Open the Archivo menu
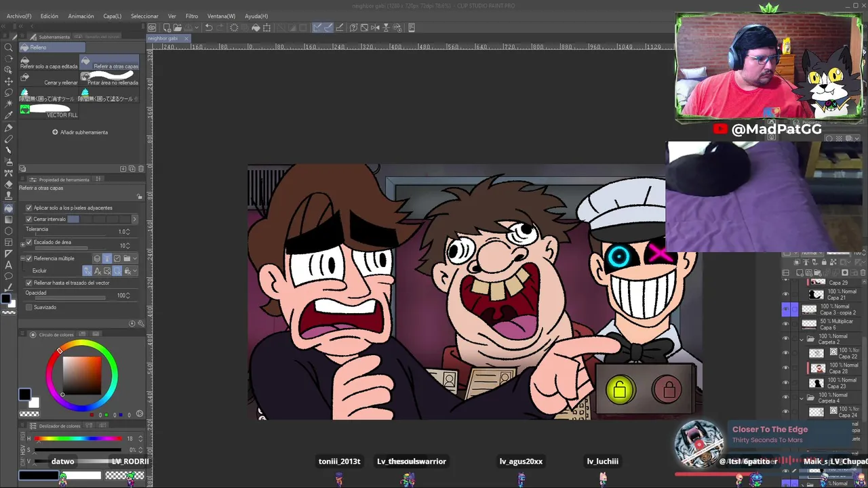 click(19, 16)
